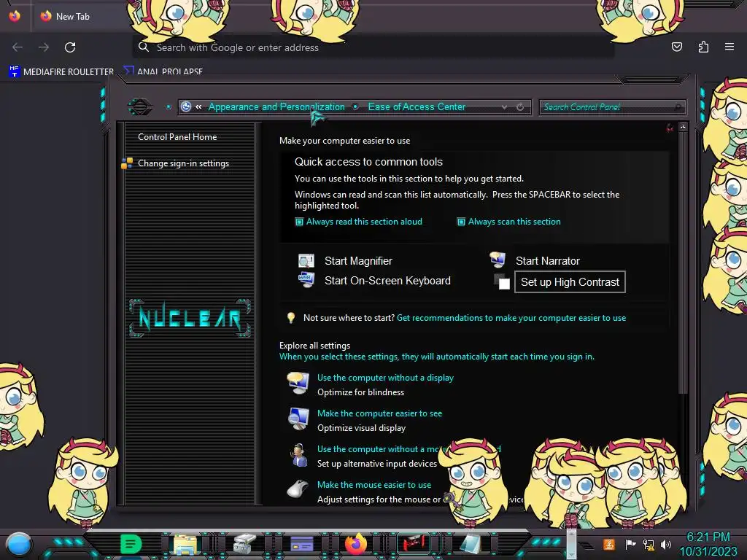Open the green chat app on taskbar
Screen dimensions: 747x560
click(131, 544)
